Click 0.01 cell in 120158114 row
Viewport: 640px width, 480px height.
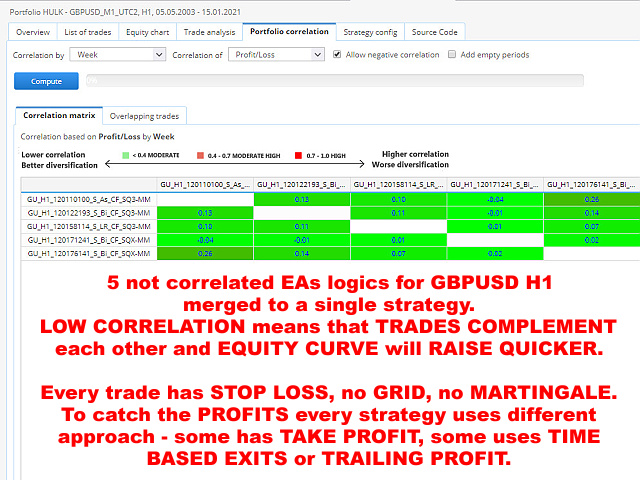pos(495,226)
